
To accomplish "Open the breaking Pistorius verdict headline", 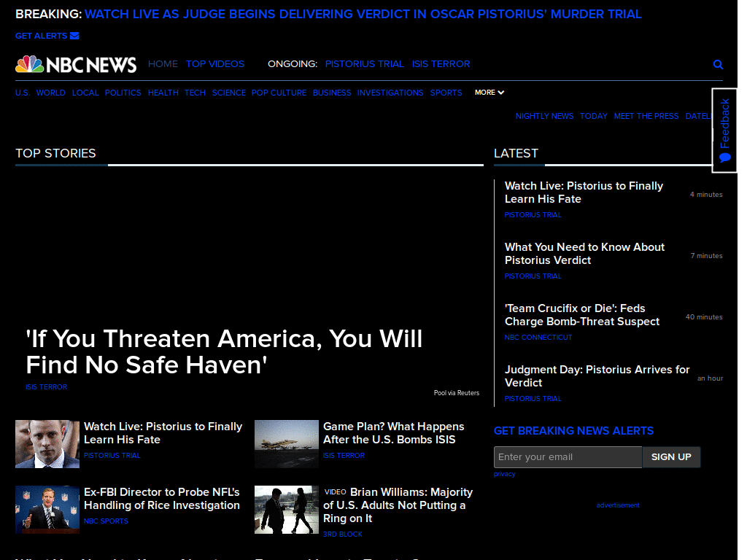I will pos(363,15).
